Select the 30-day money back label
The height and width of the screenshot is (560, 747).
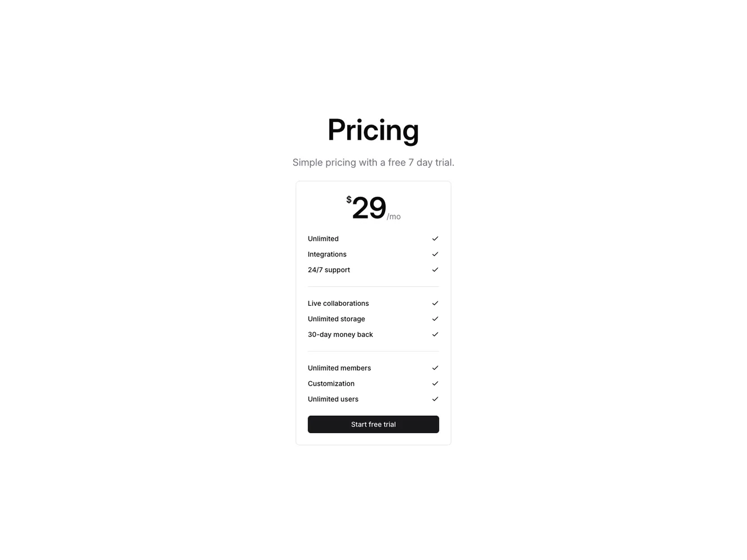click(x=341, y=334)
